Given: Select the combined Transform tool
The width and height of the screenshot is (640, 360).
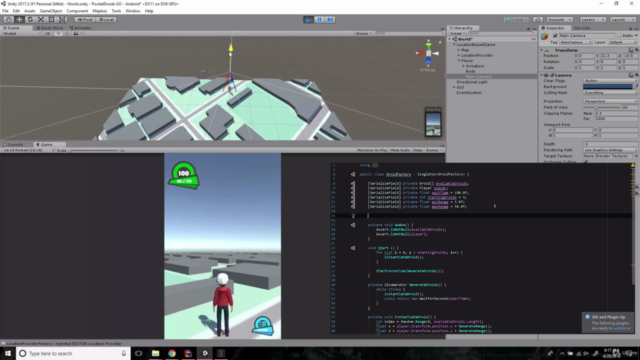Looking at the screenshot, I should (x=62, y=20).
